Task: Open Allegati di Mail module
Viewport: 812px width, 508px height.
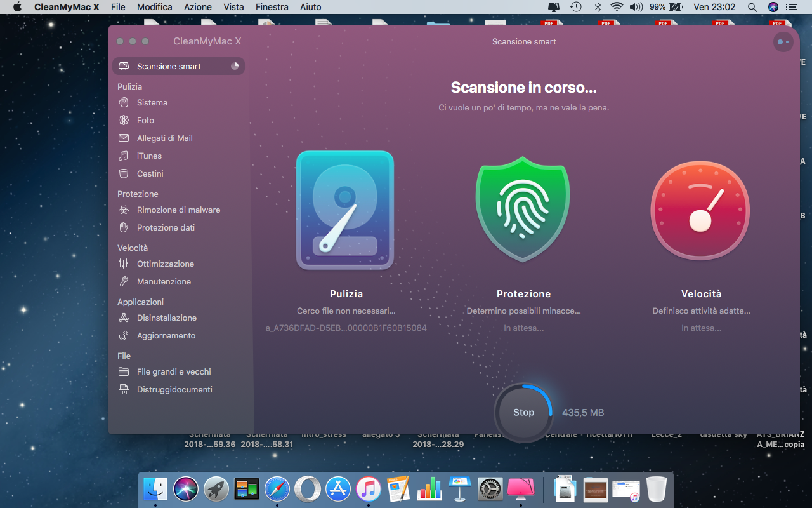Action: pos(178,138)
